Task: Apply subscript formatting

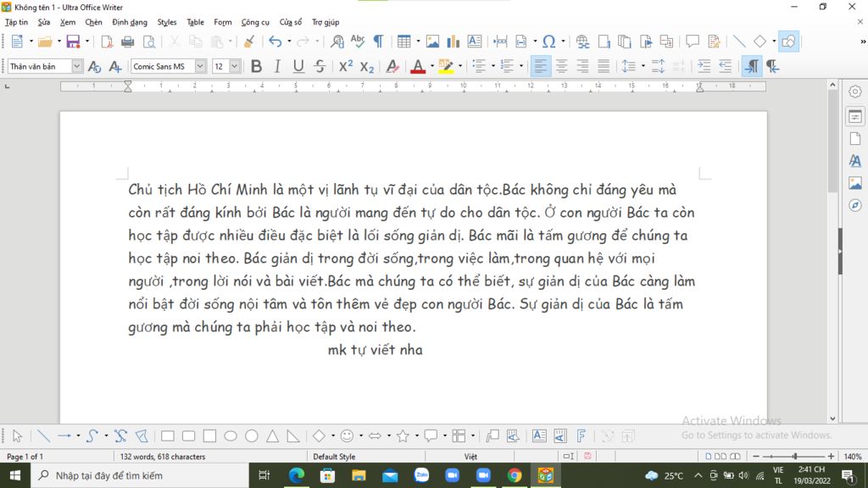Action: pyautogui.click(x=367, y=66)
